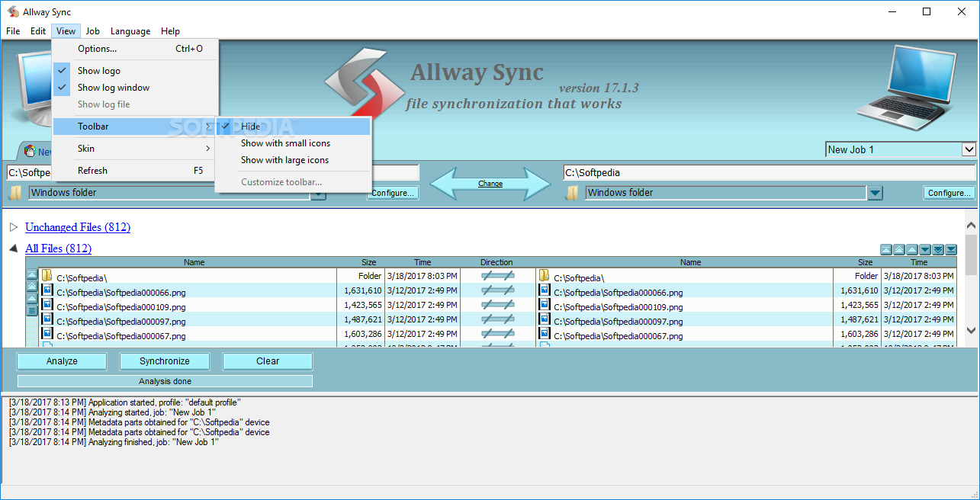Click the folder icon beside left Windows folder dropdown
This screenshot has width=980, height=500.
click(15, 193)
